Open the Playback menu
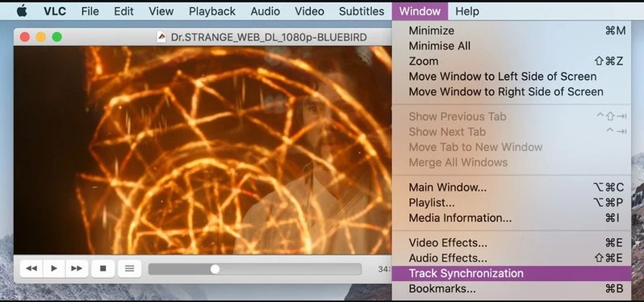The height and width of the screenshot is (302, 644). coord(212,11)
